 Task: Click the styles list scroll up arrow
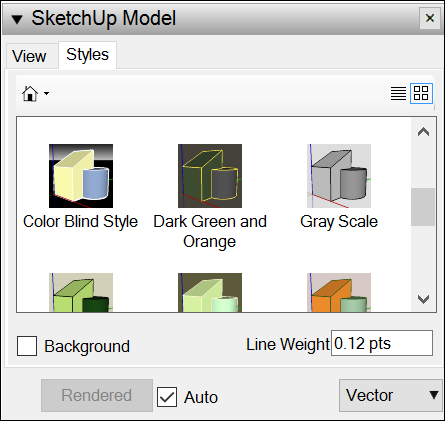[423, 132]
